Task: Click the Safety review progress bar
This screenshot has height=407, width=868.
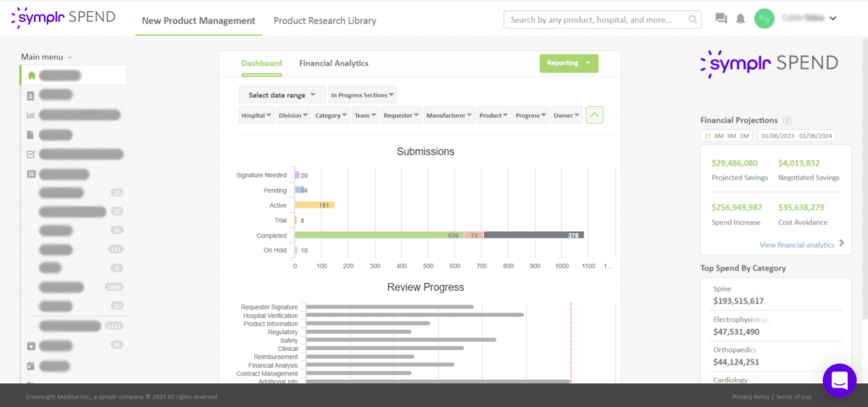Action: pos(401,340)
